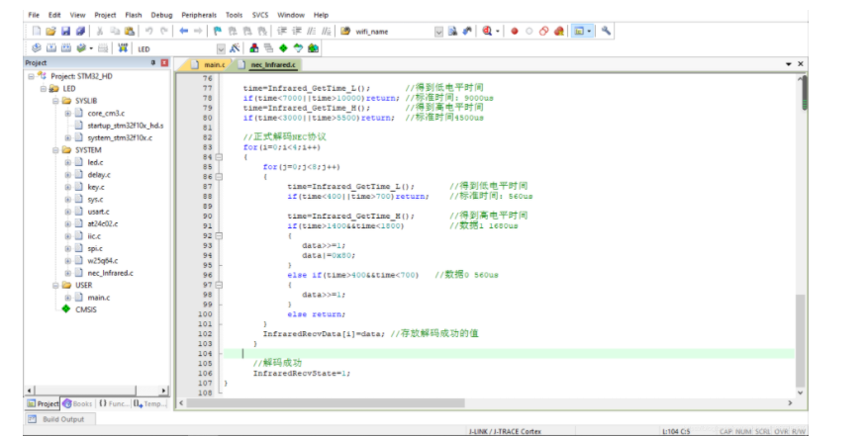Click the editor vertical scrollbar thumb
Screen dimensions: 868x436
pyautogui.click(x=800, y=340)
